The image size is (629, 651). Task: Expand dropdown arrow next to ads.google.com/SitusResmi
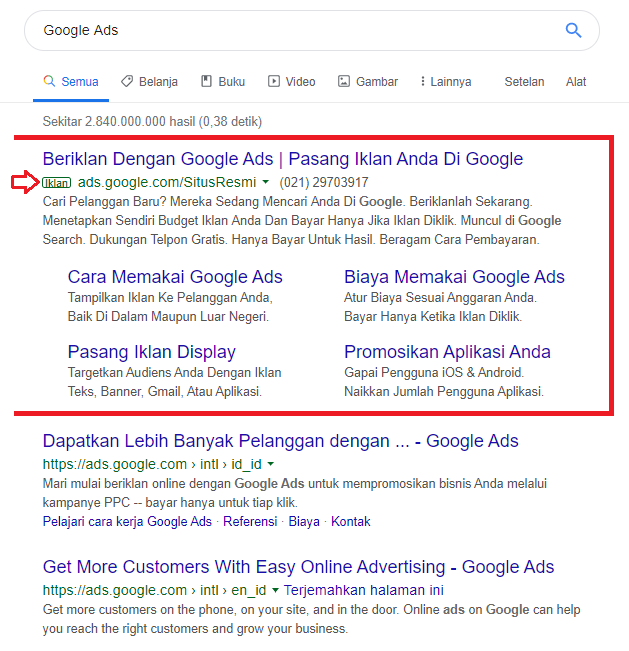pos(266,182)
